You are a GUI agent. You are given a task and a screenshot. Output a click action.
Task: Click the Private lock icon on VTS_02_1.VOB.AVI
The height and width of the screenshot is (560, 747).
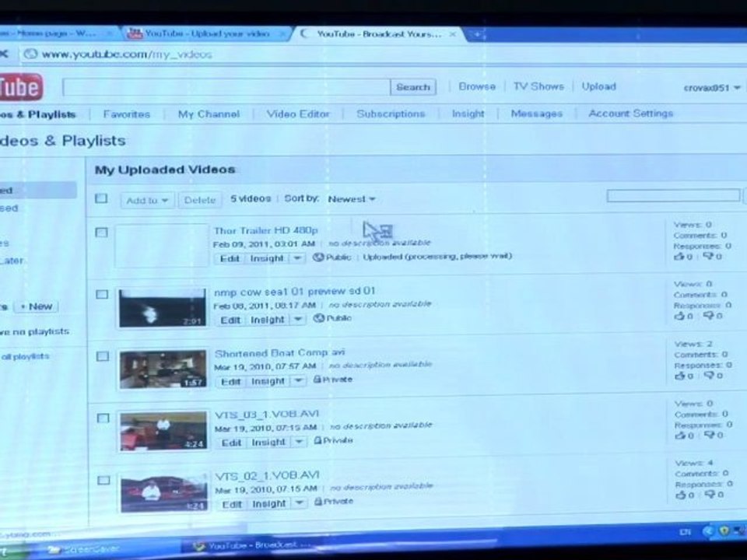318,502
